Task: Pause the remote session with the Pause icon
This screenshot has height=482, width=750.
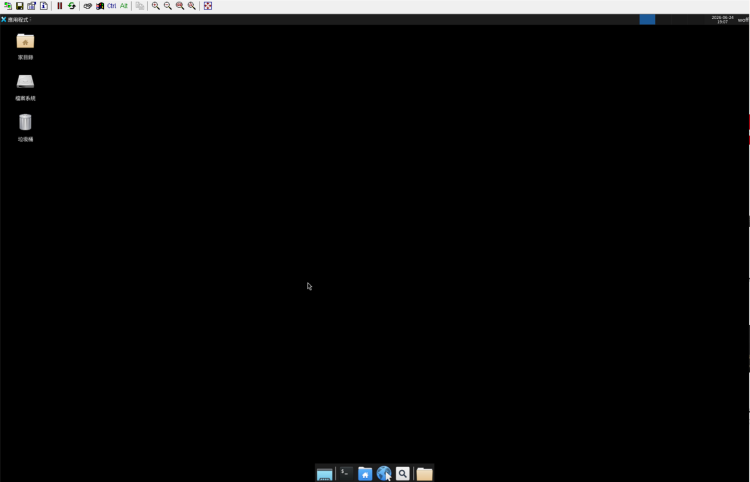Action: [x=60, y=6]
